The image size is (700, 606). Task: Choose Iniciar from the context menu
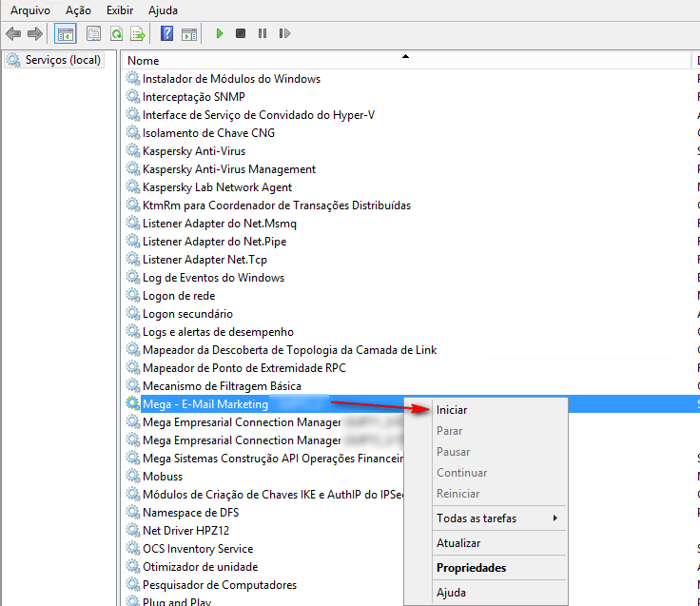pos(452,410)
